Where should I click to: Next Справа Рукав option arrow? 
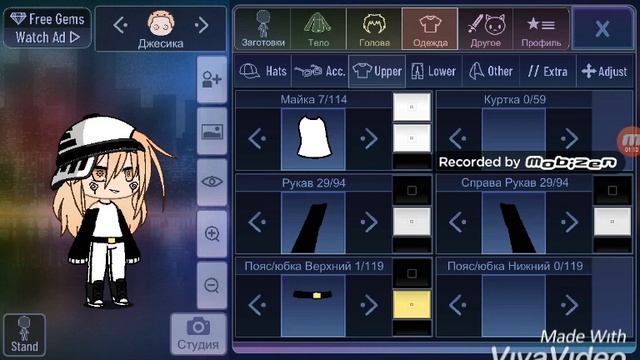click(569, 222)
